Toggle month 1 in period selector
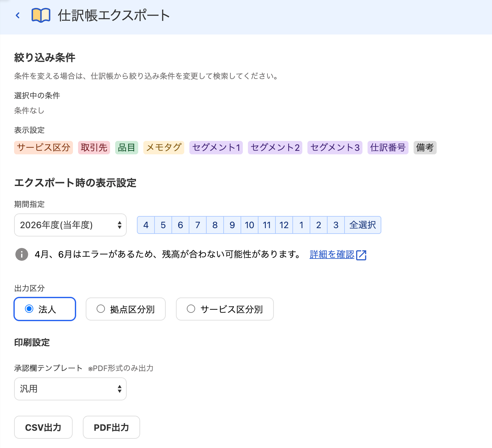The height and width of the screenshot is (448, 492). [x=301, y=225]
